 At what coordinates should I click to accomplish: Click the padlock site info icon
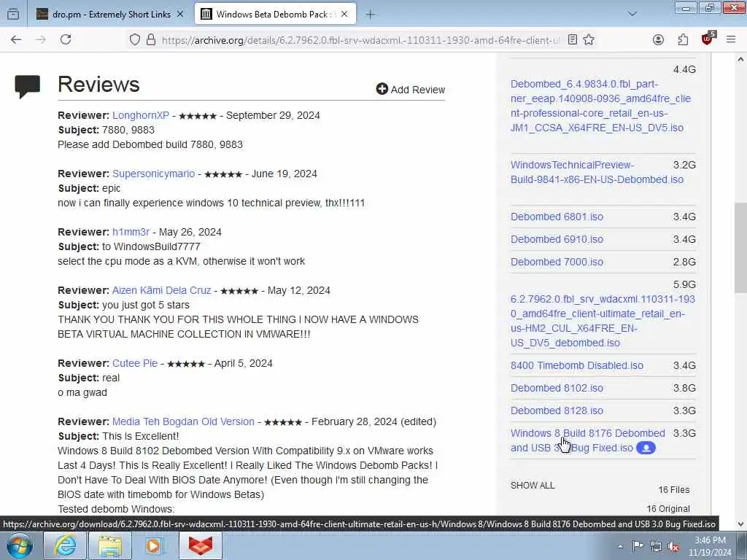coord(151,40)
